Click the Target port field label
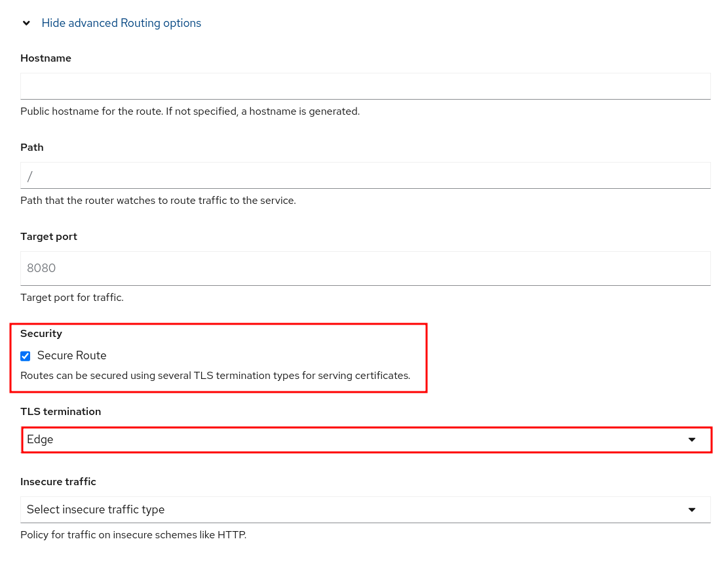The height and width of the screenshot is (575, 728). pos(48,237)
